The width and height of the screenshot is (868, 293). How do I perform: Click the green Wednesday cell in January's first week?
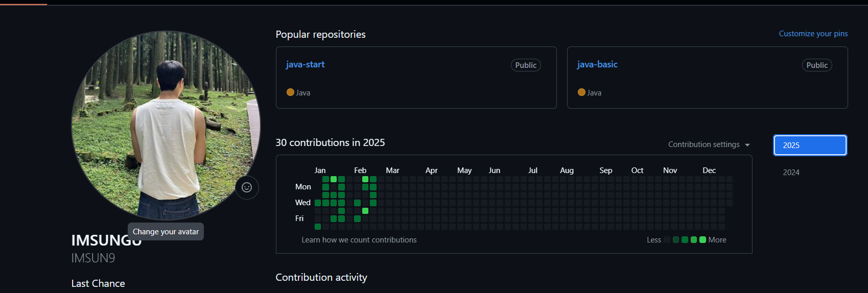pyautogui.click(x=318, y=203)
